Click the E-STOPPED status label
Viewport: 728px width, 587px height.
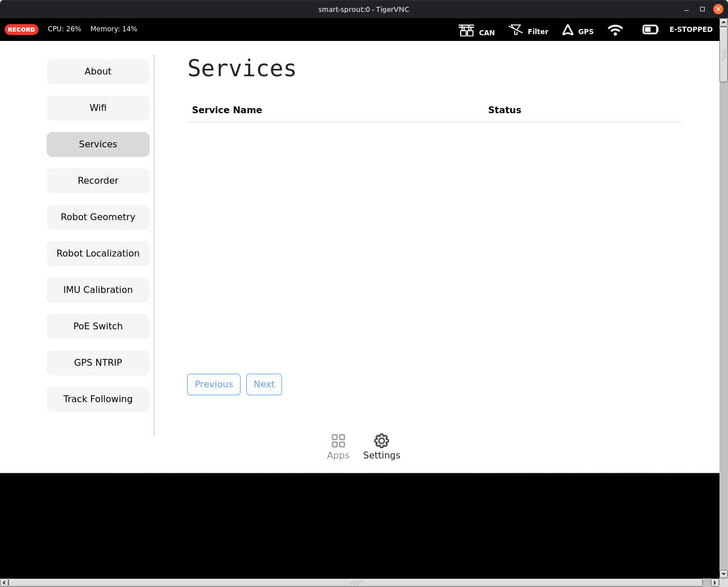click(x=690, y=30)
